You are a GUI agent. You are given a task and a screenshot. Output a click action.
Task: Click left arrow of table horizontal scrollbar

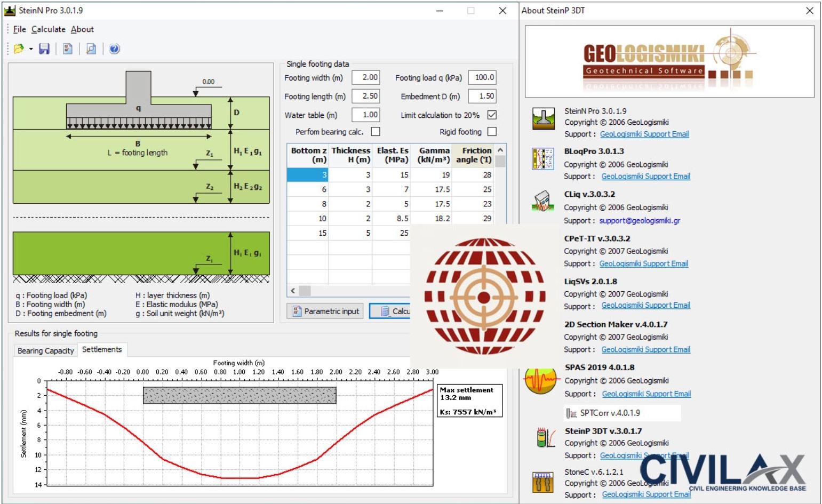pos(292,291)
